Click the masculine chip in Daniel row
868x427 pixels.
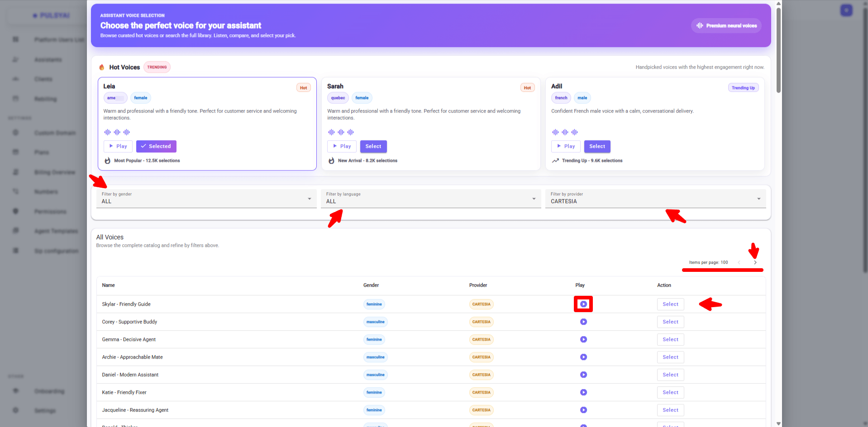[x=376, y=375]
